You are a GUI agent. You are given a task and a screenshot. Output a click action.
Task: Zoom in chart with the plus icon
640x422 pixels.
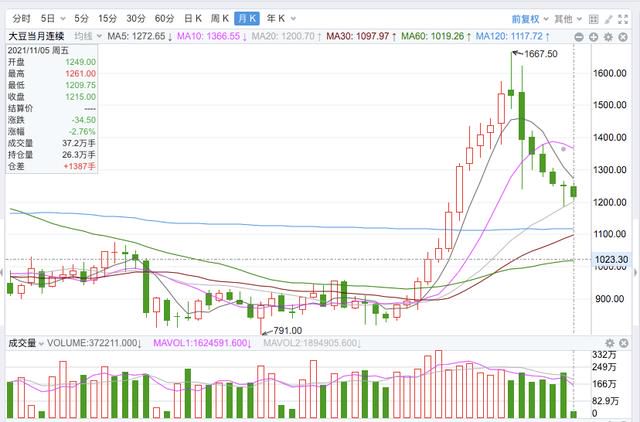(593, 37)
